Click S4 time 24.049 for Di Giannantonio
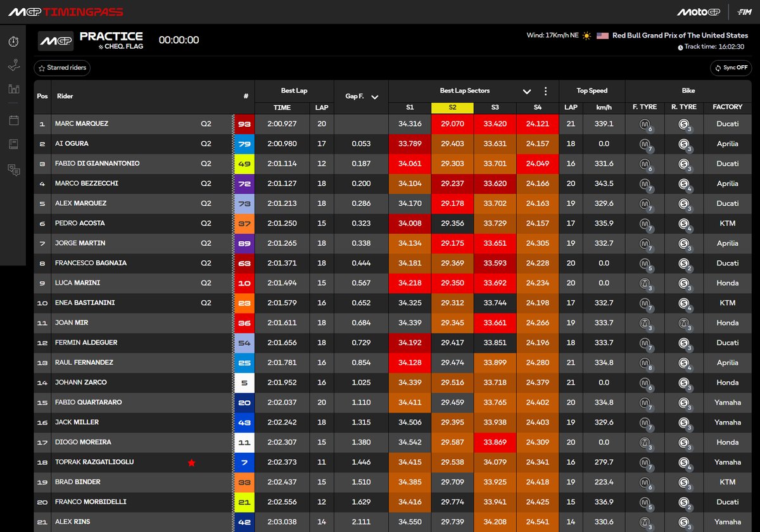The height and width of the screenshot is (532, 760). coord(538,163)
